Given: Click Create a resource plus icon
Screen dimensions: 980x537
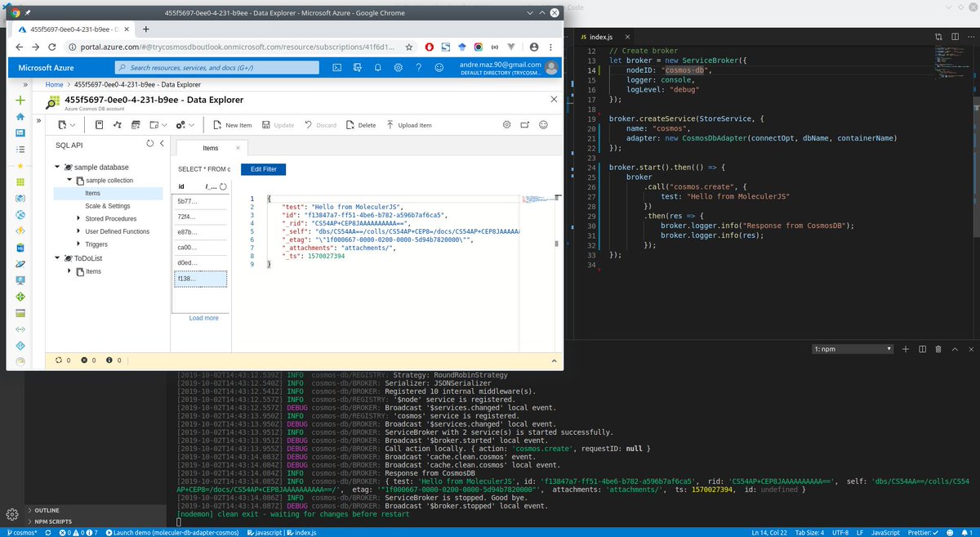Looking at the screenshot, I should point(20,100).
